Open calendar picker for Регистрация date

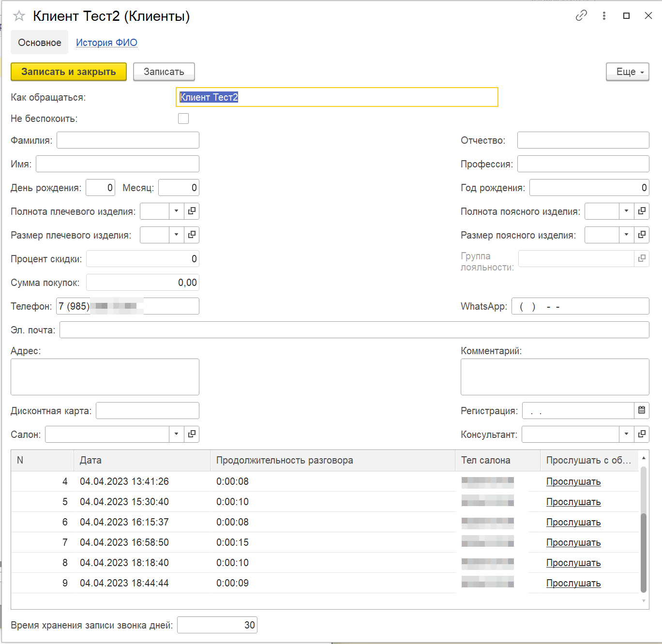642,410
